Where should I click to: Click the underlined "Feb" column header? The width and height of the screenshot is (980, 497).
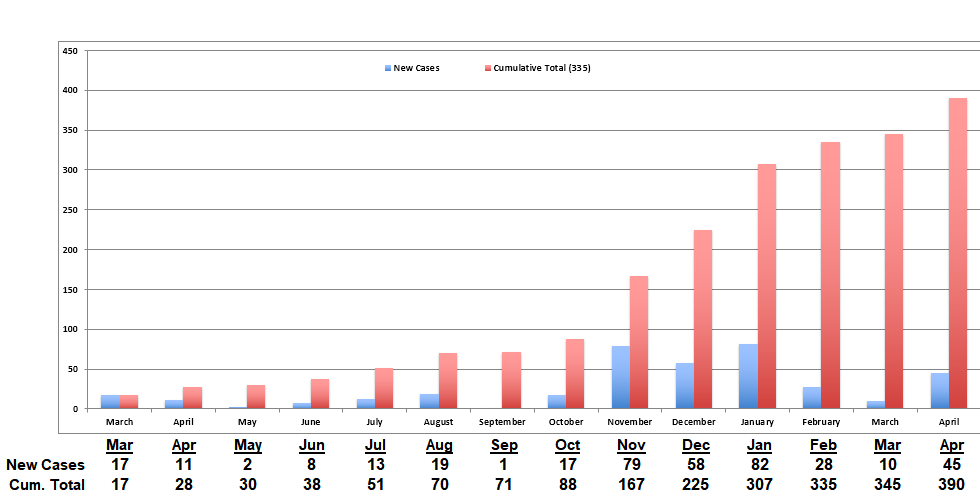pyautogui.click(x=822, y=445)
